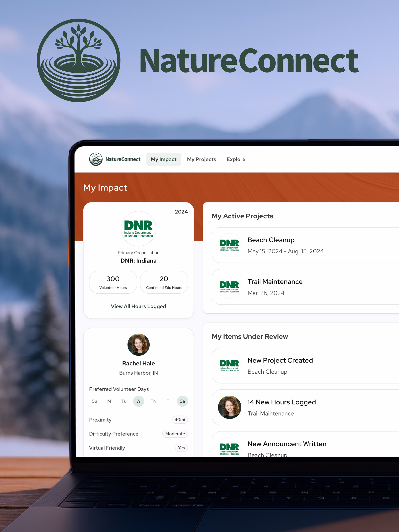Switch to My Projects tab
Viewport: 399px width, 532px height.
point(201,159)
